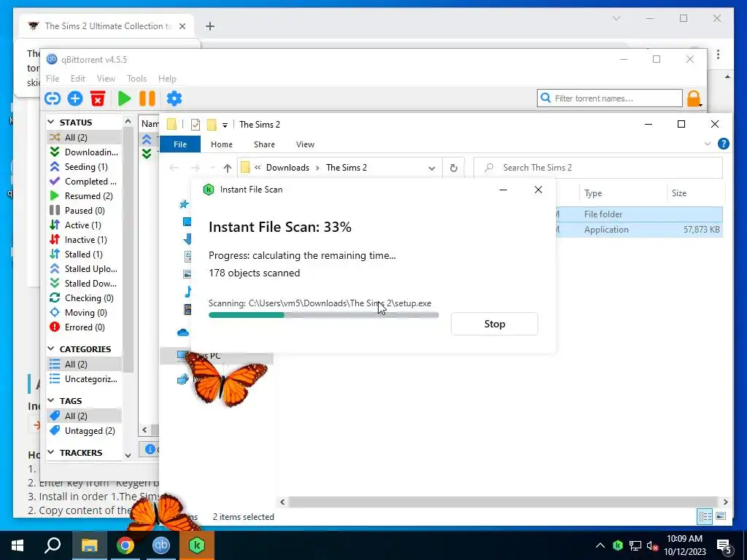Click Explorer refresh button
This screenshot has height=560, width=747.
pos(454,168)
